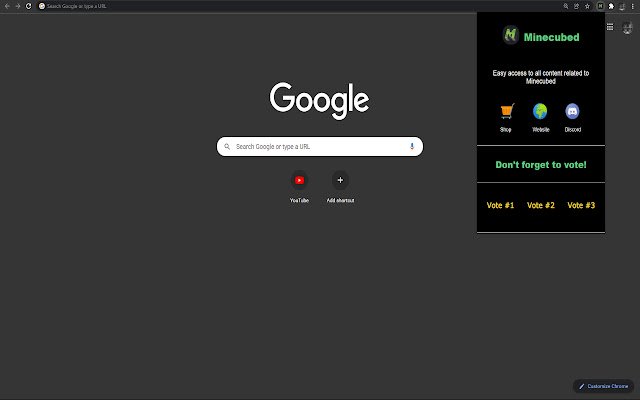Open the Vote #1 link
Image resolution: width=640 pixels, height=400 pixels.
coord(500,205)
